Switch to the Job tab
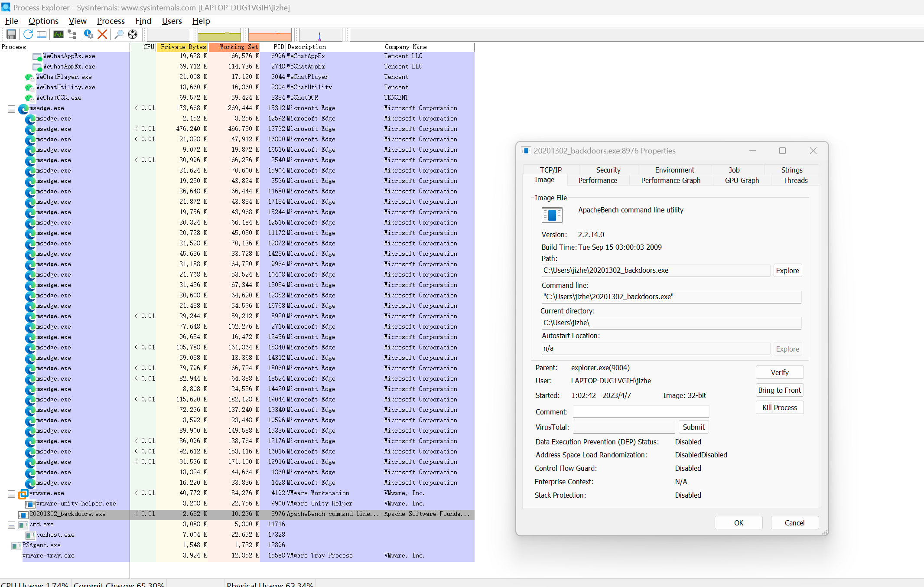Screen dimensions: 924x587 pyautogui.click(x=734, y=170)
